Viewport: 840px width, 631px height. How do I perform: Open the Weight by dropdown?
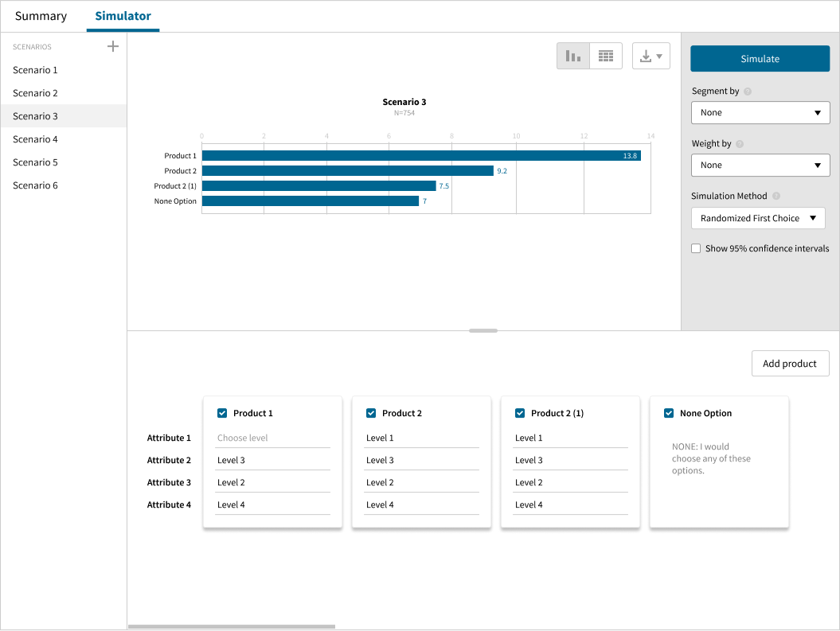760,165
